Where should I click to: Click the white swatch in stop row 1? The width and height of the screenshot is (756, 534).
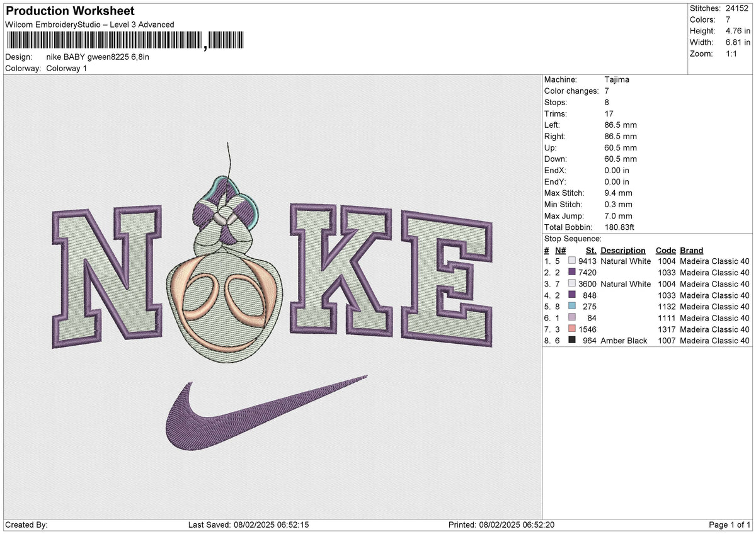pos(572,261)
